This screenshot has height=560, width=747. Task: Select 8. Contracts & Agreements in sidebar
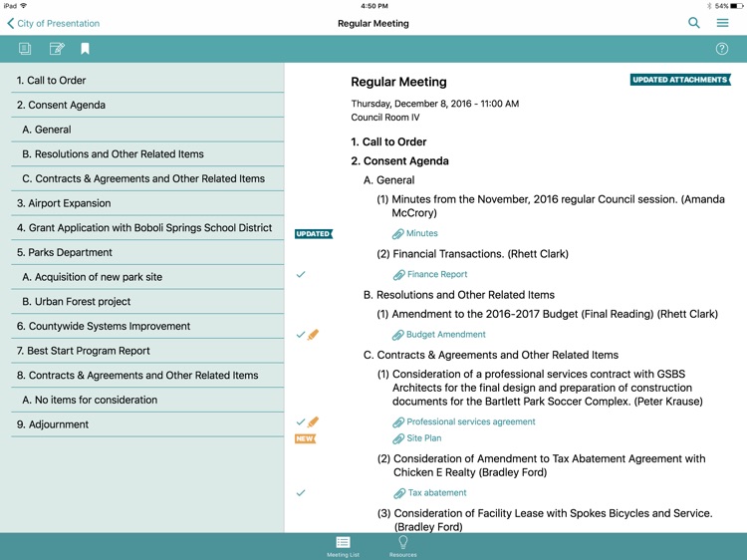click(147, 376)
